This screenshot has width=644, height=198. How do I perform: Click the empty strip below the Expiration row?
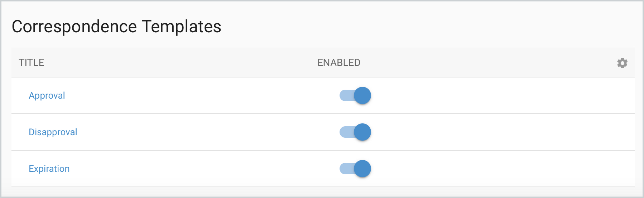(x=322, y=192)
